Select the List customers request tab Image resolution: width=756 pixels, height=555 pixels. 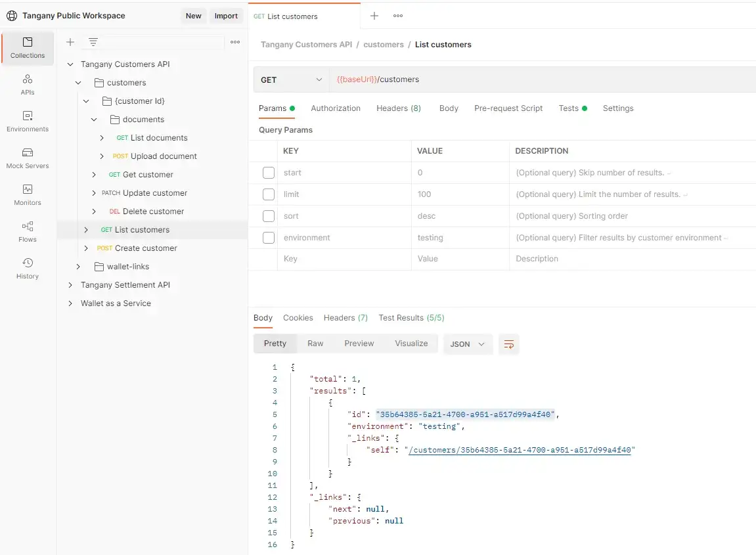(x=304, y=16)
